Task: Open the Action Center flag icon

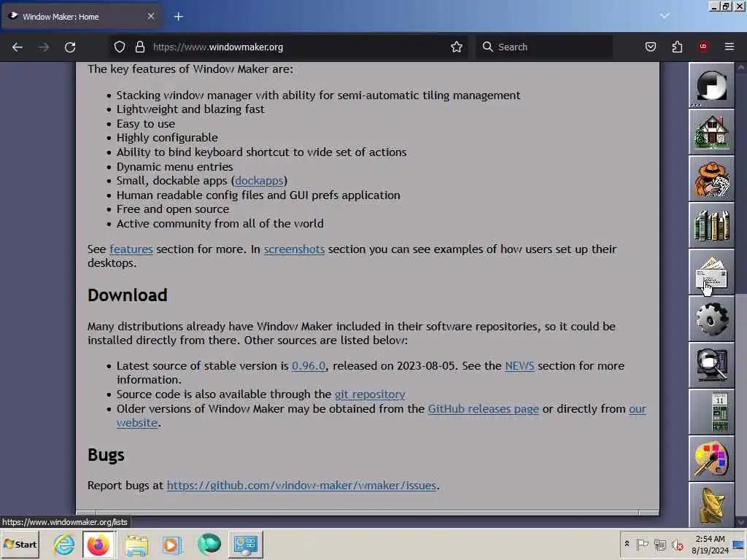Action: pyautogui.click(x=642, y=544)
